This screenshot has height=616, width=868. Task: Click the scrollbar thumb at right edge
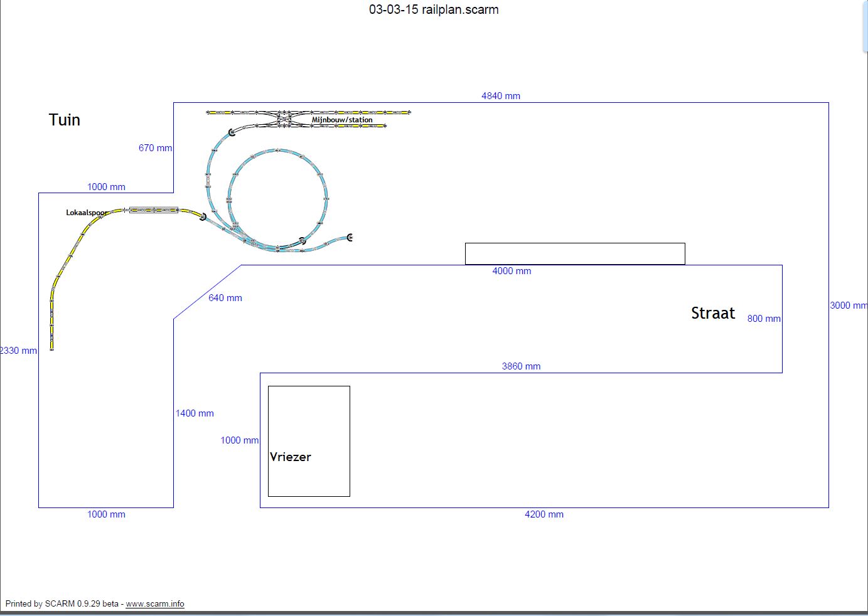[x=865, y=25]
